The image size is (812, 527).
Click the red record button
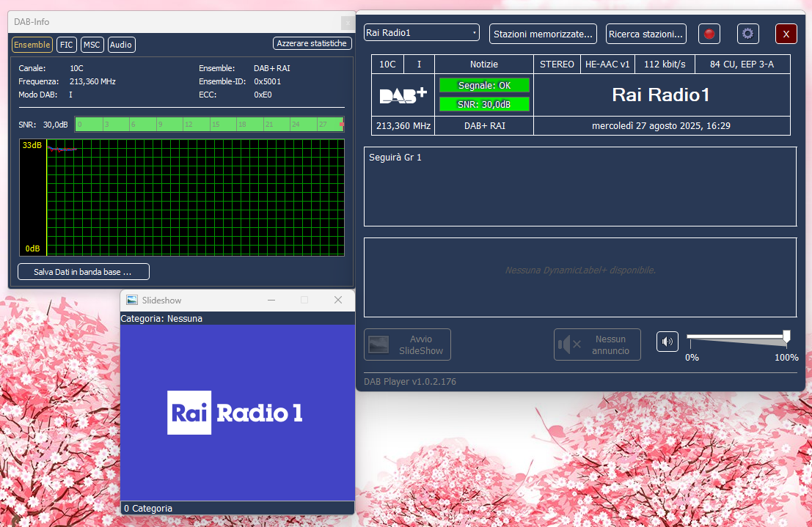pos(709,34)
